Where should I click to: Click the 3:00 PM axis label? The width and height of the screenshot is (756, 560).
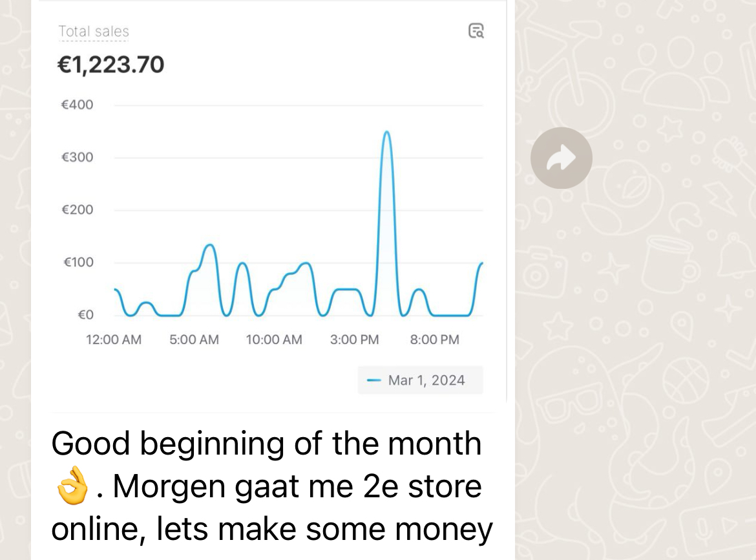[354, 339]
